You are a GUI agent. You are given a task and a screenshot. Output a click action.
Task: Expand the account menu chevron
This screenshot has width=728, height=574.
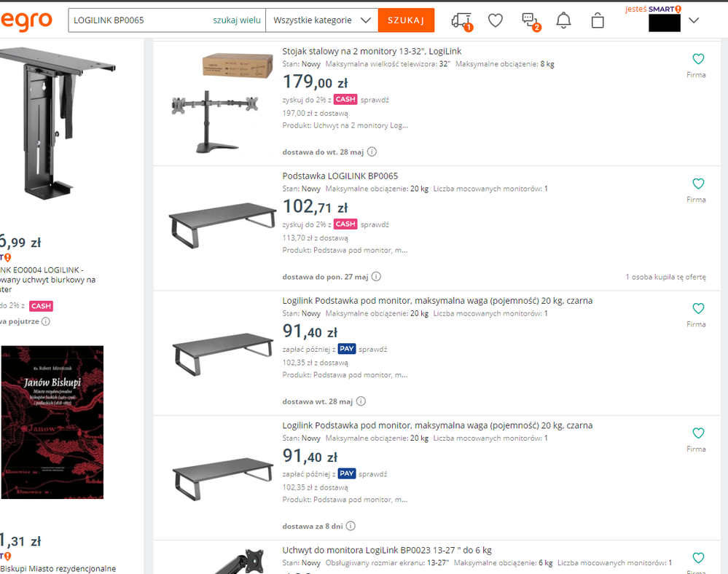click(x=694, y=20)
